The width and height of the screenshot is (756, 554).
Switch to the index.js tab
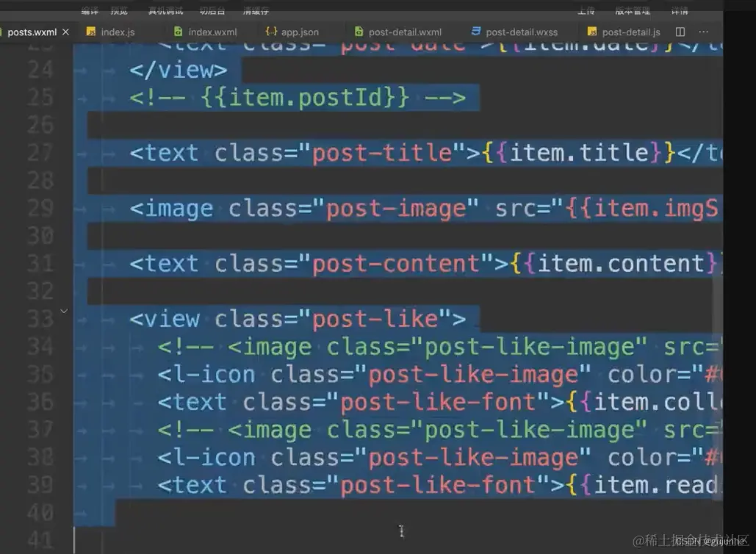[x=112, y=32]
